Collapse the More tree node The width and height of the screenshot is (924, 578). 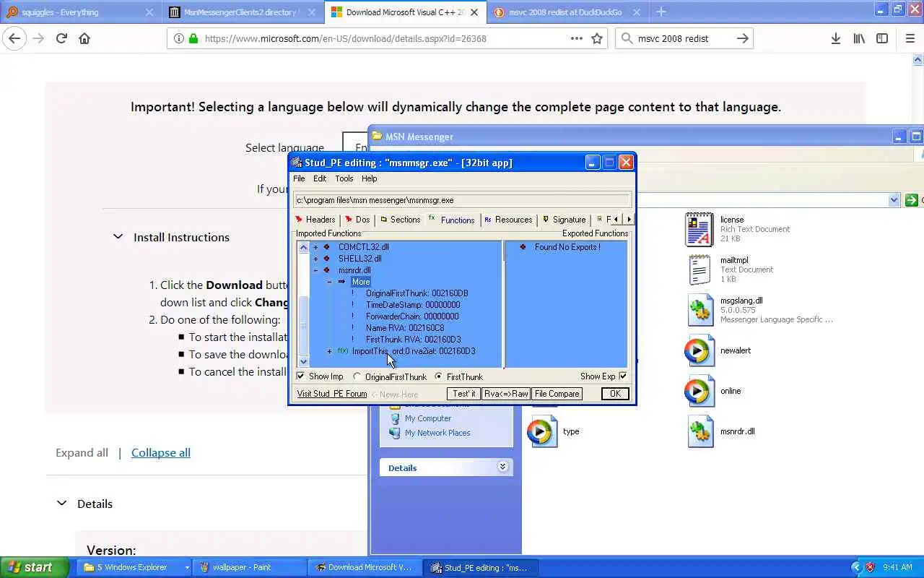click(x=330, y=282)
